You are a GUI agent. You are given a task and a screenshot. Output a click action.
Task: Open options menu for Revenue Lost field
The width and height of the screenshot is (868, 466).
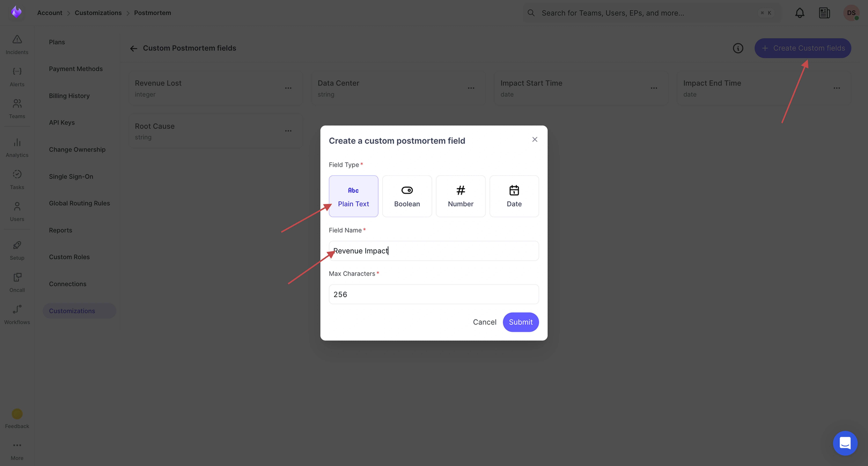(x=288, y=88)
